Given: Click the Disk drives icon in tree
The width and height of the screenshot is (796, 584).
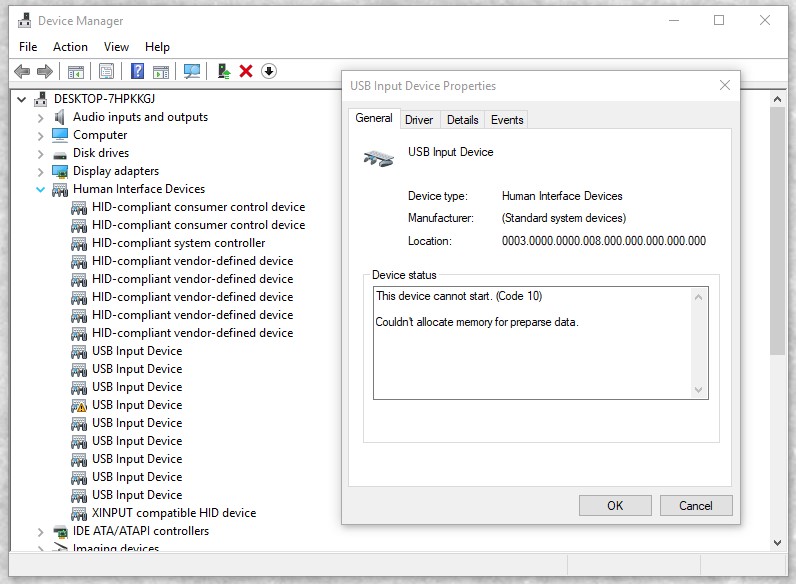Looking at the screenshot, I should tap(60, 154).
